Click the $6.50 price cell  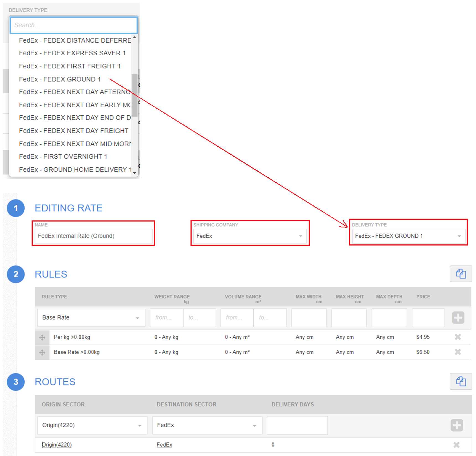(x=423, y=352)
